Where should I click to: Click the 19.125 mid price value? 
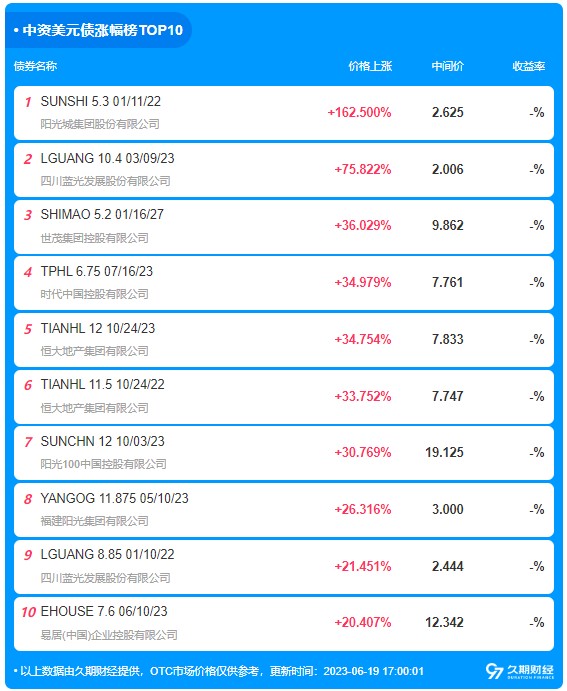click(444, 452)
